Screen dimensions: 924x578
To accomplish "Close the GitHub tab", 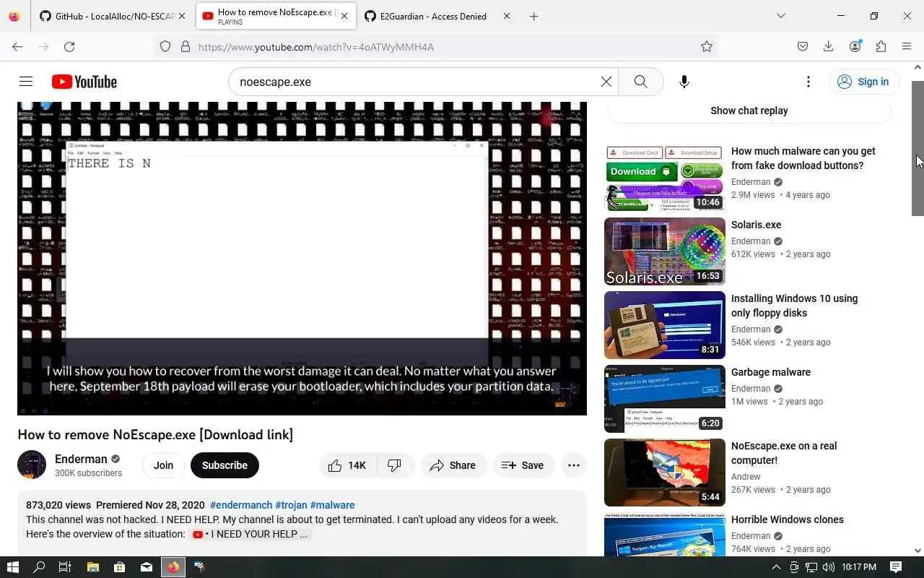I will point(181,17).
